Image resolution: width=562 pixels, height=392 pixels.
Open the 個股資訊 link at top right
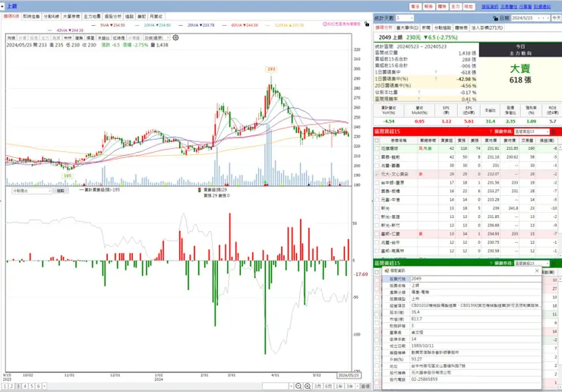490,6
